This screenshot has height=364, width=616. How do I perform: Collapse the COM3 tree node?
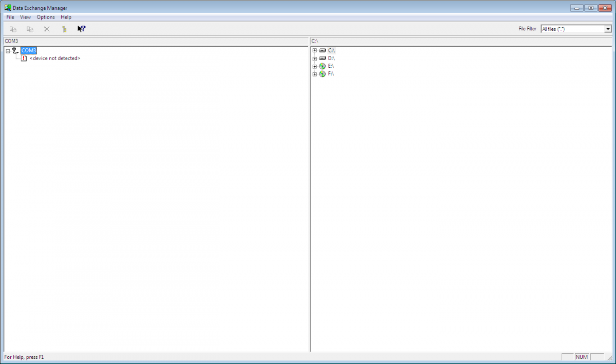coord(8,51)
